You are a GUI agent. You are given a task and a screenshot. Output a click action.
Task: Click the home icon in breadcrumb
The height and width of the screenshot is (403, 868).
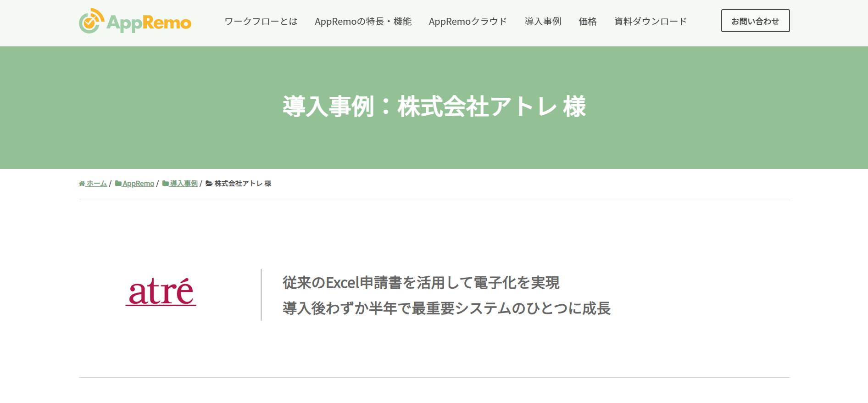coord(82,184)
